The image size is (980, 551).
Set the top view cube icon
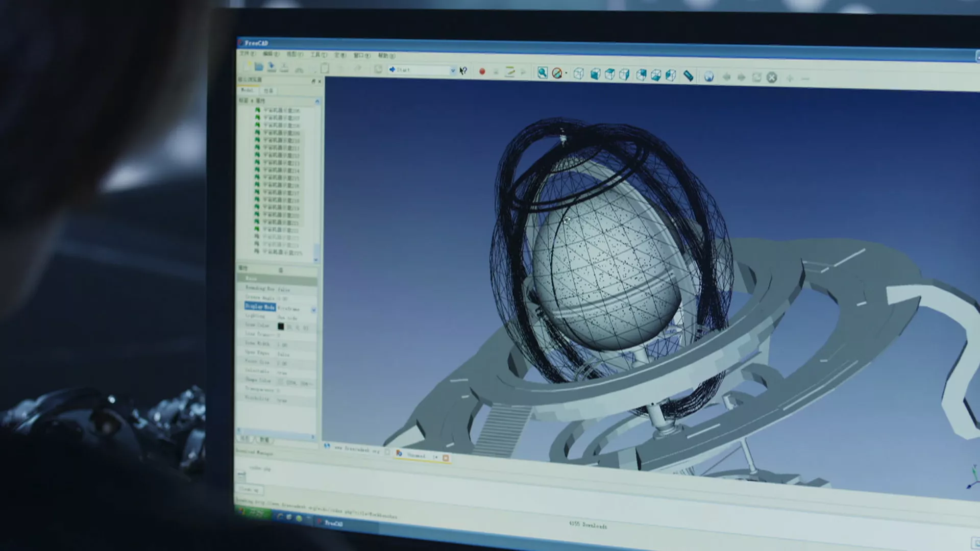609,75
